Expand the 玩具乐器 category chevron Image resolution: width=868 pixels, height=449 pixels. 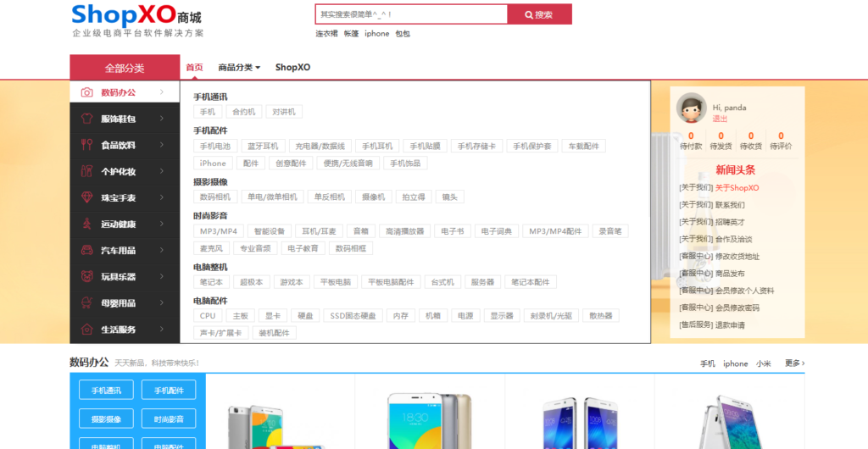coord(162,276)
